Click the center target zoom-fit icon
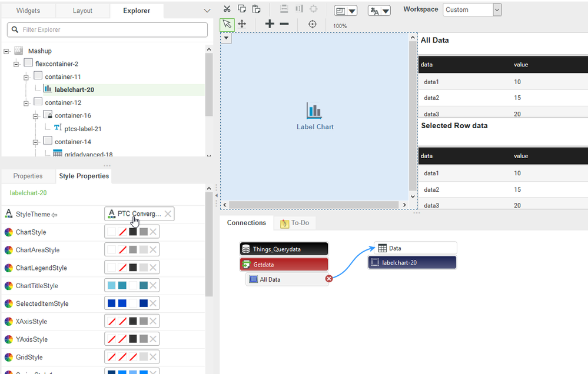This screenshot has width=588, height=374. tap(313, 24)
